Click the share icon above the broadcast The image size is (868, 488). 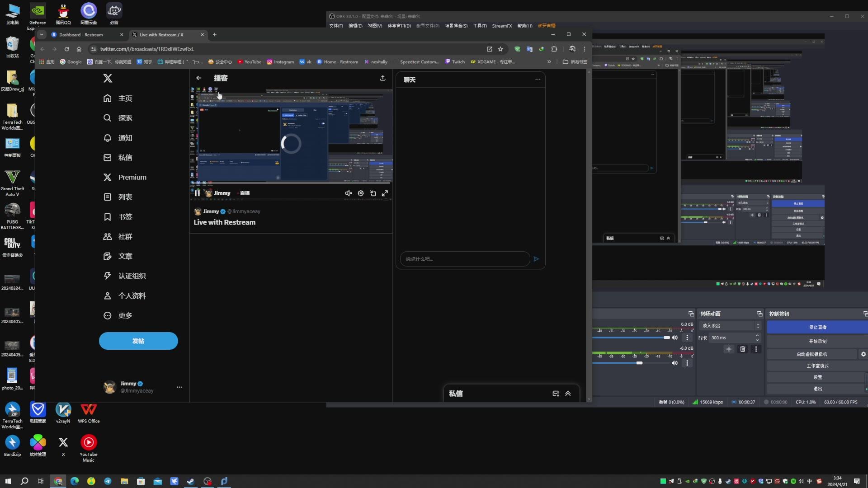point(382,78)
